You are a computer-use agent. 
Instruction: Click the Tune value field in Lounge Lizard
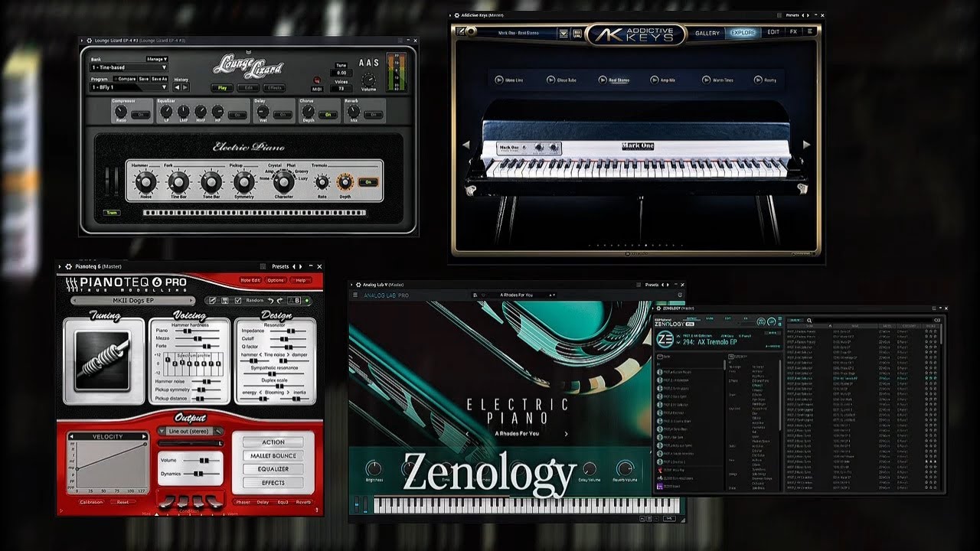[341, 73]
